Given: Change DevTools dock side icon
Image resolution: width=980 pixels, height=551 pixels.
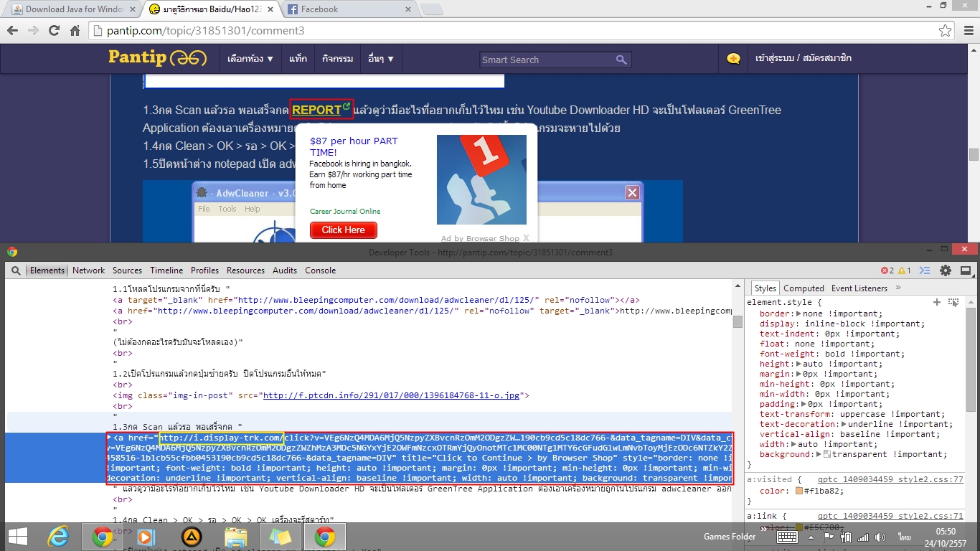Looking at the screenshot, I should (x=966, y=270).
